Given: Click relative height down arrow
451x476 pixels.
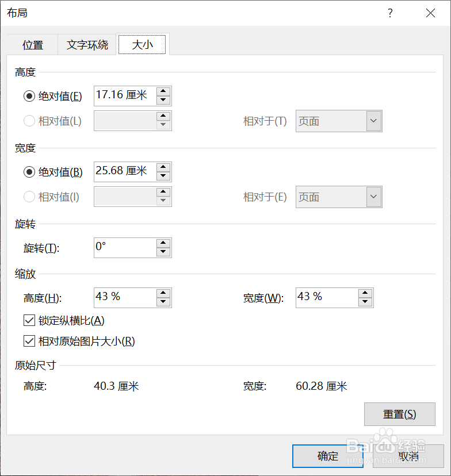Looking at the screenshot, I should (163, 125).
